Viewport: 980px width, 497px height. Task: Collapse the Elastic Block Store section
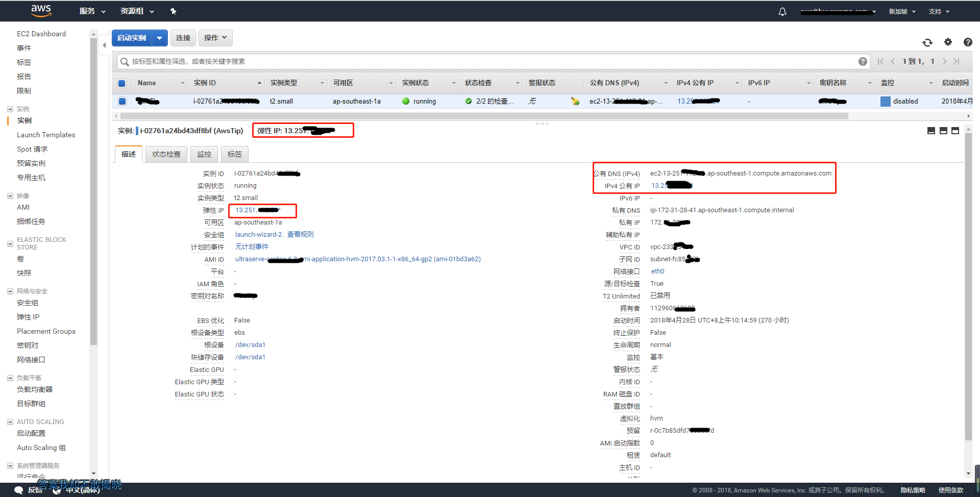coord(10,243)
